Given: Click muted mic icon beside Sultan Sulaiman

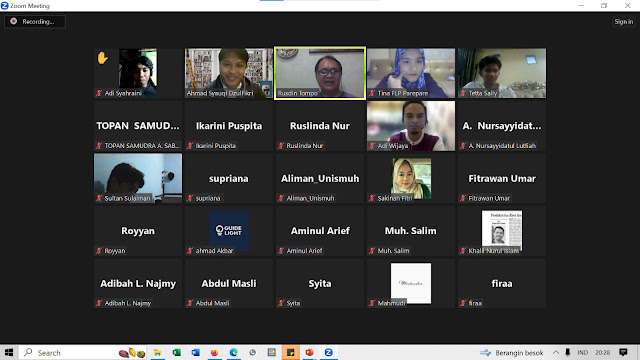Looking at the screenshot, I should (x=99, y=198).
